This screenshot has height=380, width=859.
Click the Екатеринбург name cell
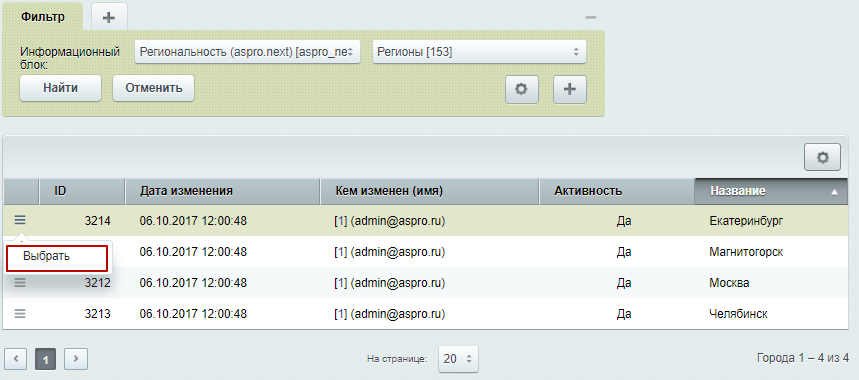point(746,221)
